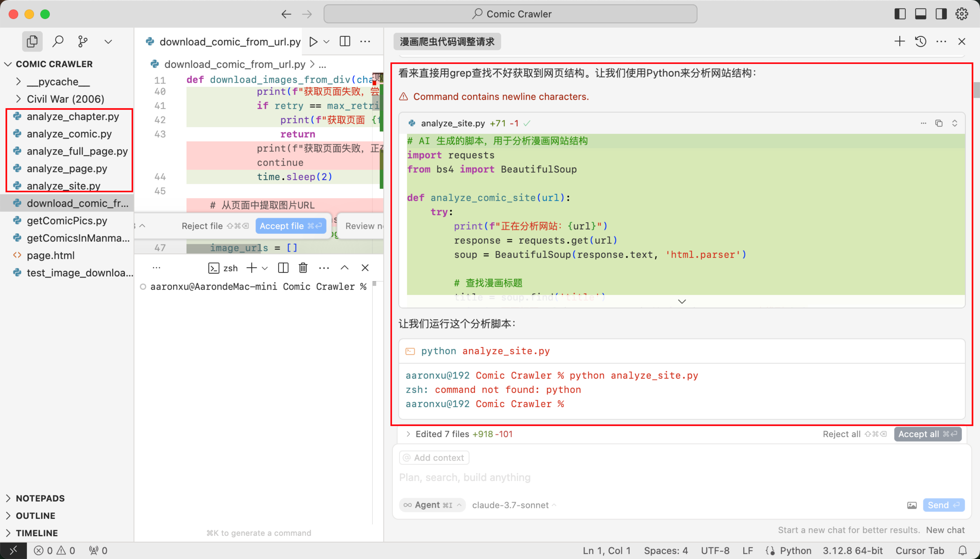Click Accept file button
Image resolution: width=980 pixels, height=559 pixels.
click(291, 226)
